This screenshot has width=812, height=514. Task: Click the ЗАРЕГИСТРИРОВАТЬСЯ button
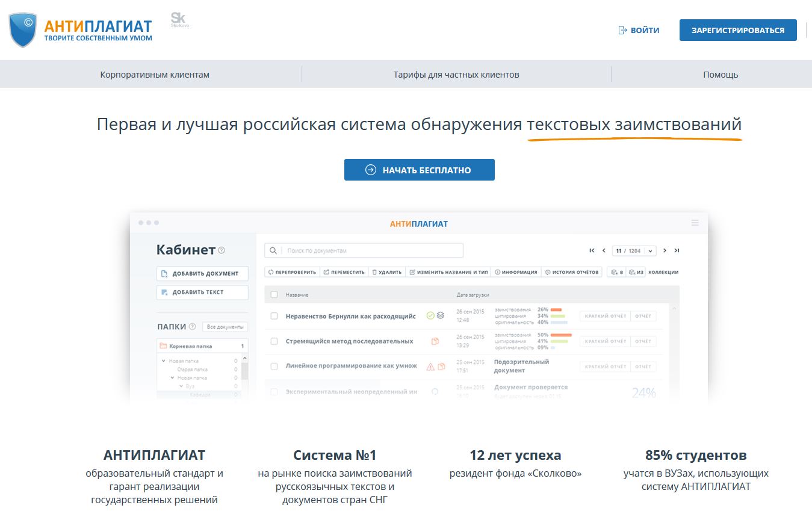click(x=738, y=30)
